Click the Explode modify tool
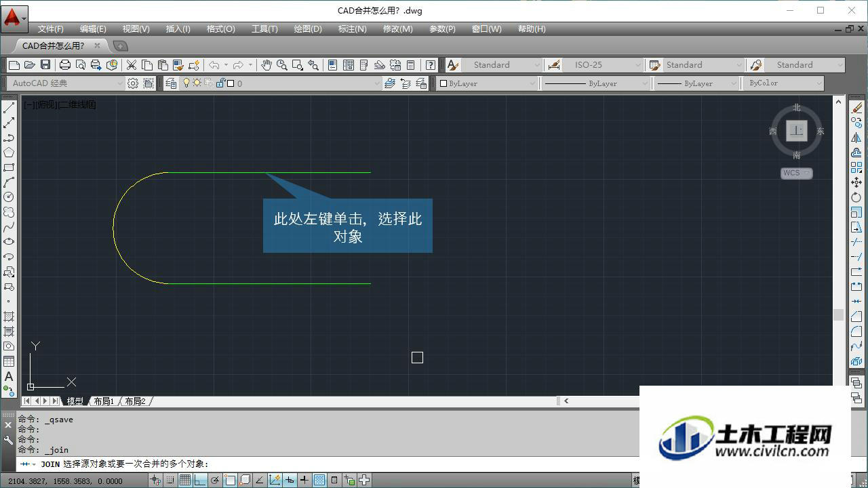This screenshot has width=868, height=488. [x=857, y=361]
